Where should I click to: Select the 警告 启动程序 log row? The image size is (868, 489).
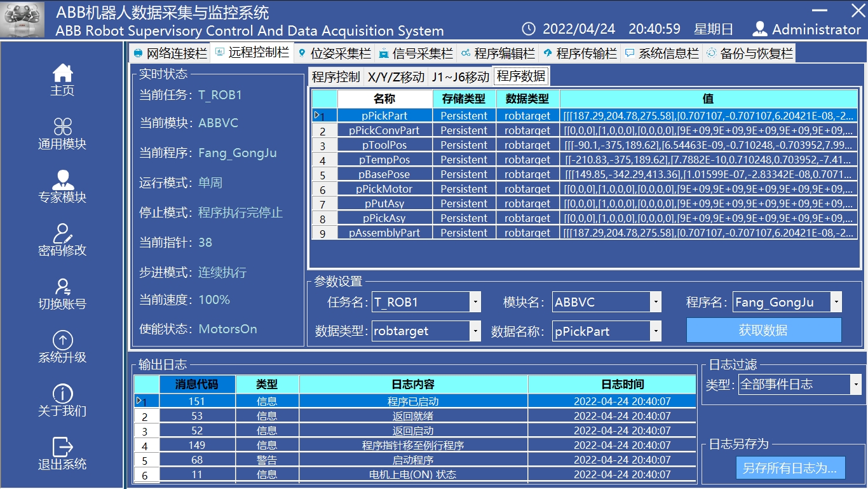pos(416,460)
